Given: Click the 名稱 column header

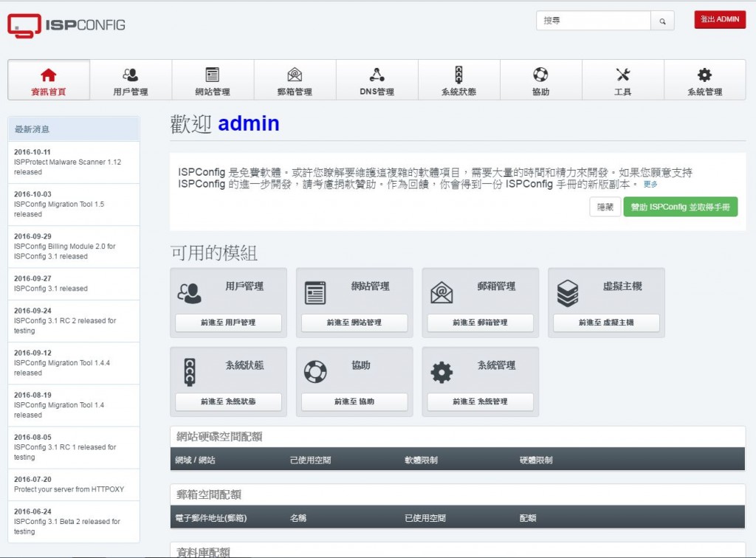Looking at the screenshot, I should [x=298, y=518].
